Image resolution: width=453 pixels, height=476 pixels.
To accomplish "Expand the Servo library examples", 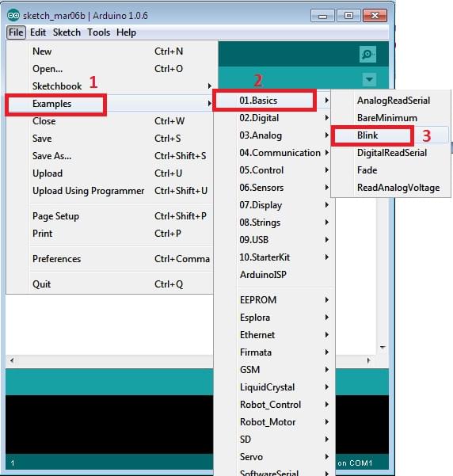I will pos(274,457).
